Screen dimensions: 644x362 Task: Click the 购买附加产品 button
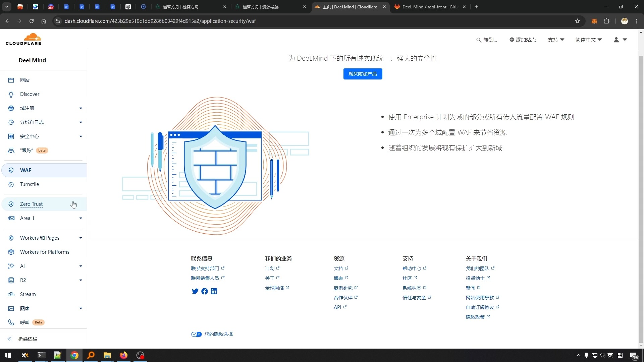(363, 74)
